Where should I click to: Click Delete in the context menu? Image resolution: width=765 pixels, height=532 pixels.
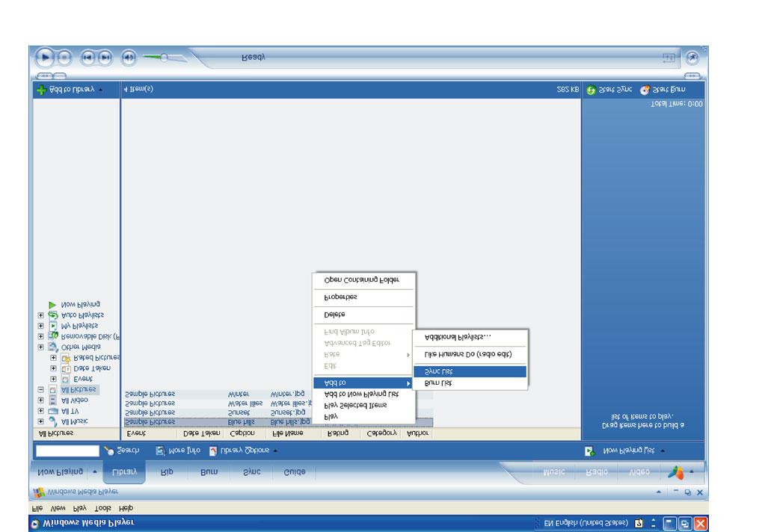pyautogui.click(x=363, y=315)
